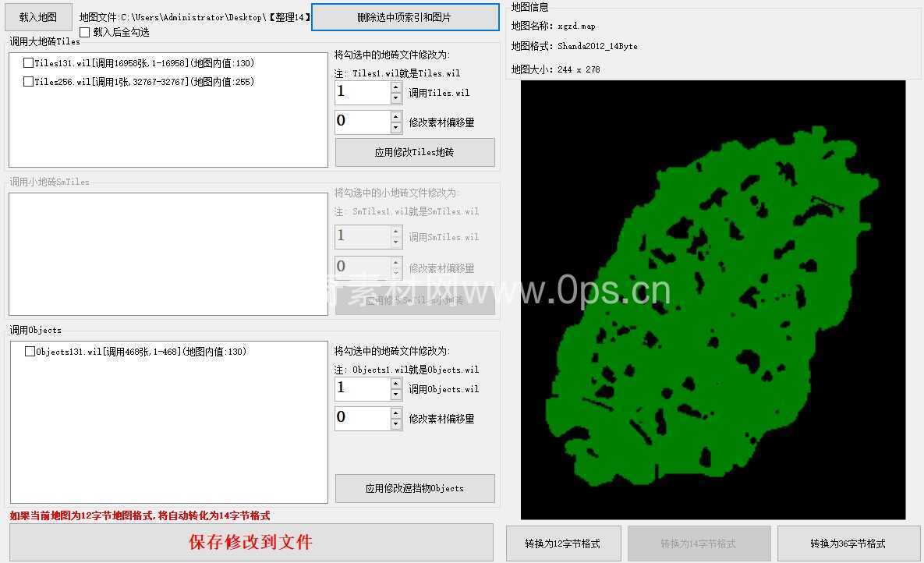Image resolution: width=924 pixels, height=563 pixels.
Task: Increase the Tiles 修改素材偏移量 spinner
Action: pyautogui.click(x=396, y=117)
